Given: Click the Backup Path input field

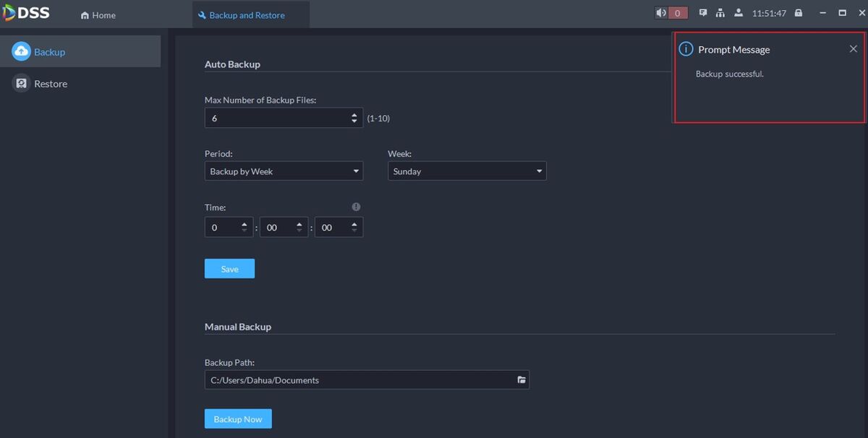Looking at the screenshot, I should [358, 380].
